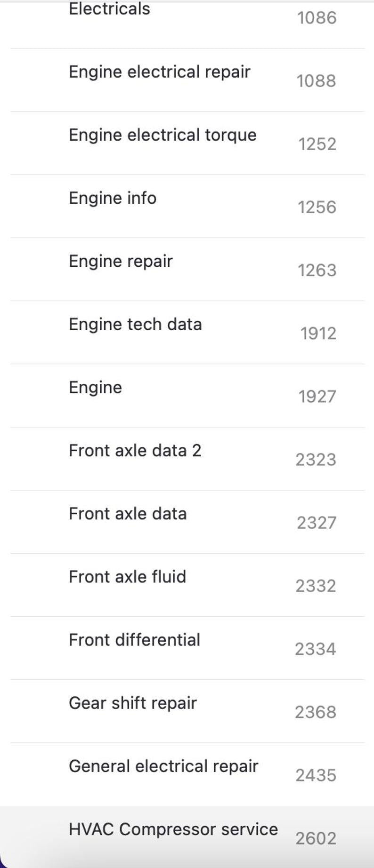Click page number 2602
The width and height of the screenshot is (374, 868).
pos(316,838)
